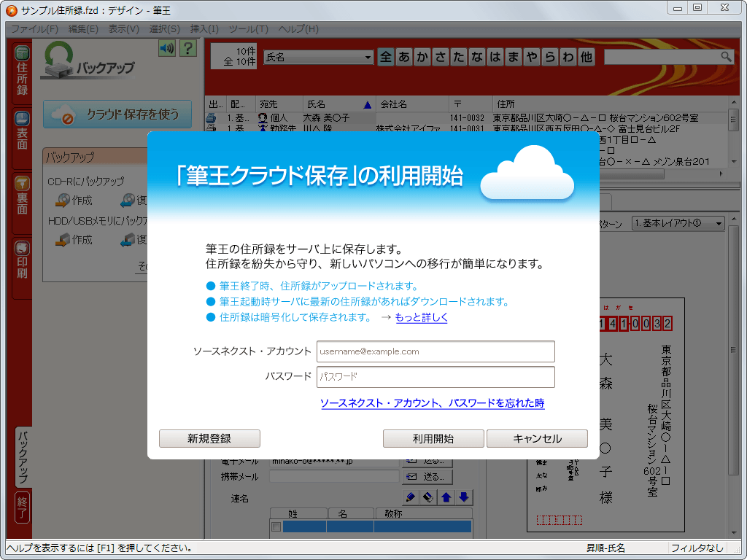Screen dimensions: 747x560
Task: Move 連名 down with the blue arrow
Action: click(x=464, y=497)
